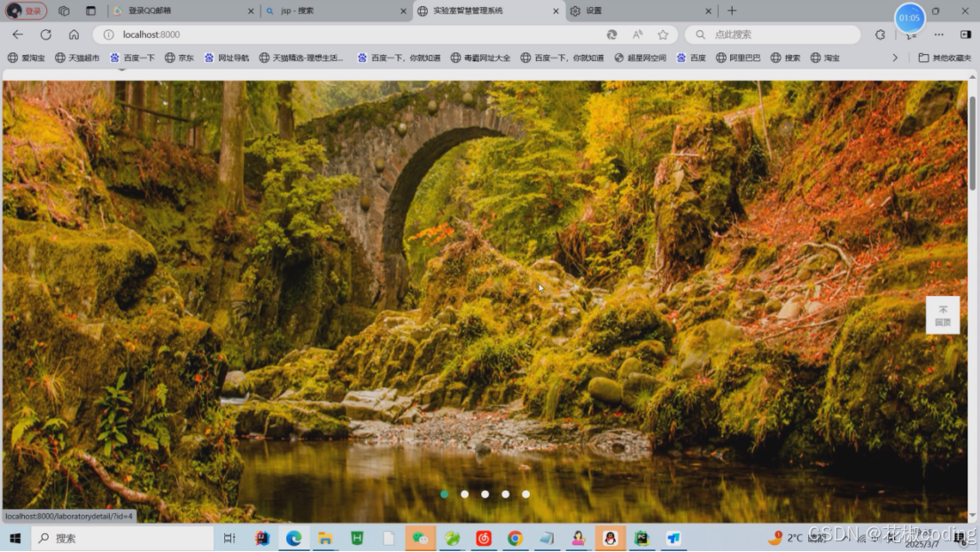
Task: Open the blank document icon on taskbar
Action: click(389, 538)
